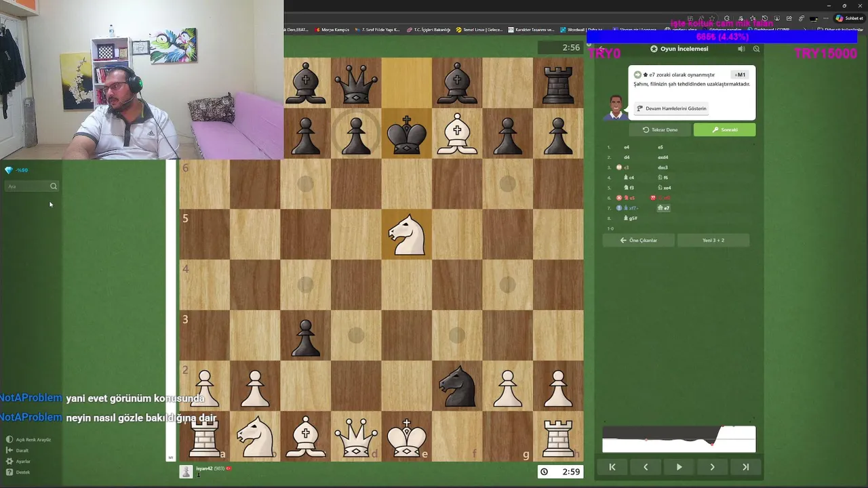The height and width of the screenshot is (488, 868).
Task: Select black move e5 in row 1
Action: [660, 147]
